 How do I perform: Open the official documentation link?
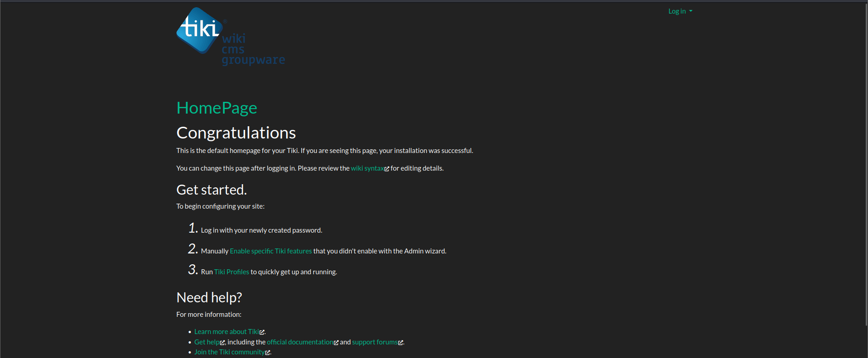click(x=300, y=342)
